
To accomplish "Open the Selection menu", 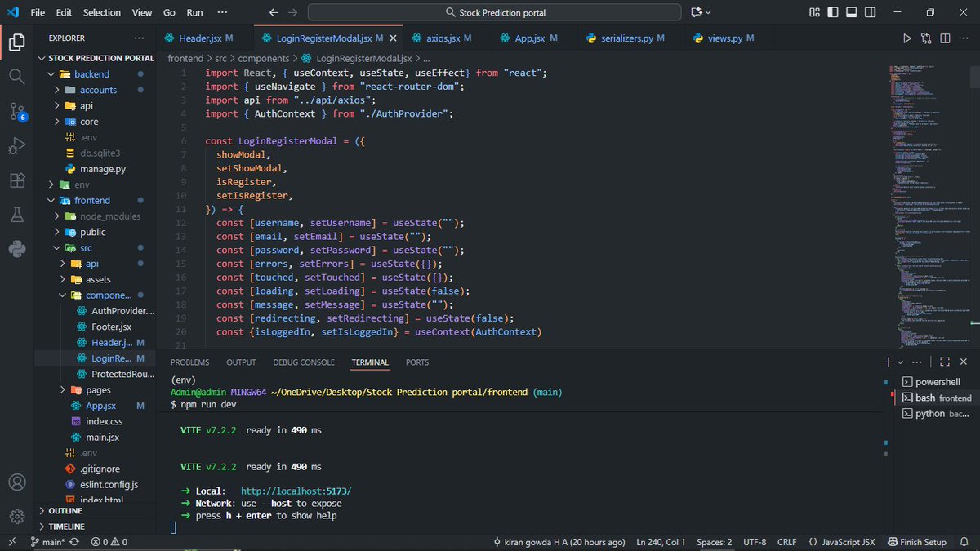I will coord(101,12).
